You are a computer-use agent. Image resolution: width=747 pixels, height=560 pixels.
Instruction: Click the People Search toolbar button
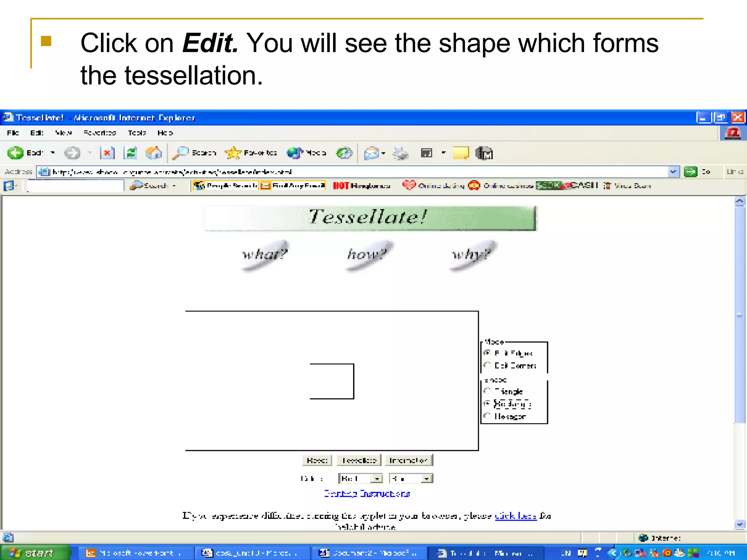click(x=226, y=186)
